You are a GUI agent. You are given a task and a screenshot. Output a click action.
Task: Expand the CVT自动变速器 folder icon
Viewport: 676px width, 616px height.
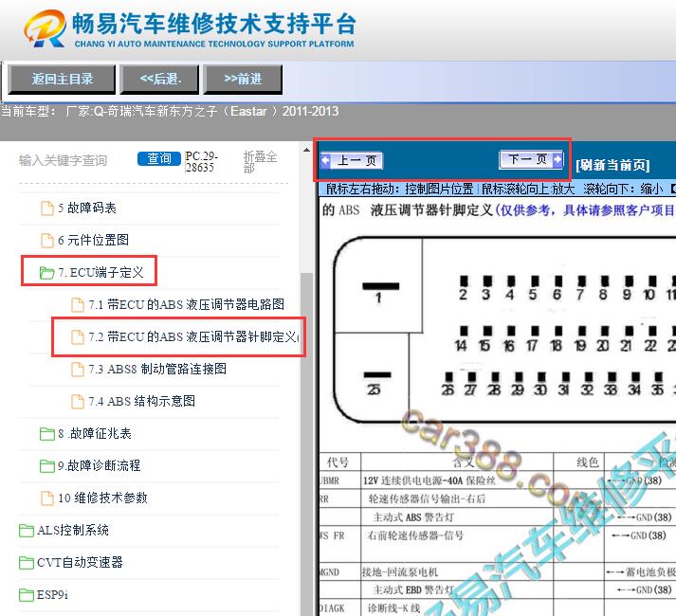pos(27,563)
